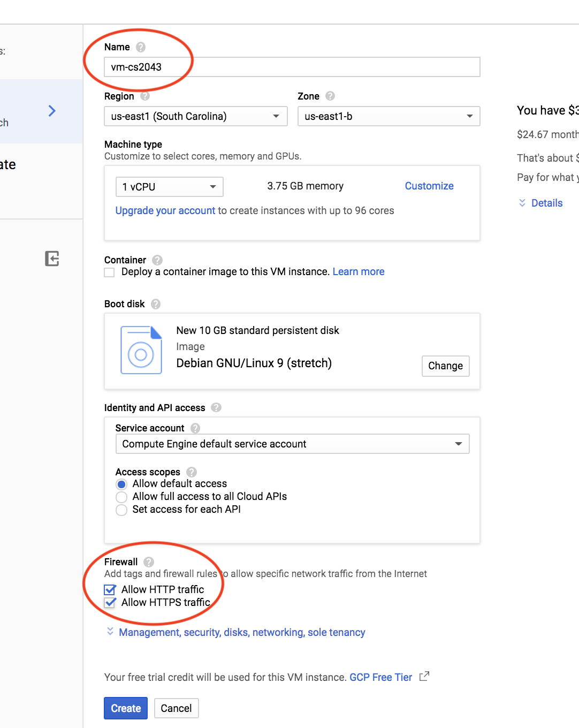This screenshot has width=579, height=728.
Task: Open the Learn more link for containers
Action: coord(359,271)
